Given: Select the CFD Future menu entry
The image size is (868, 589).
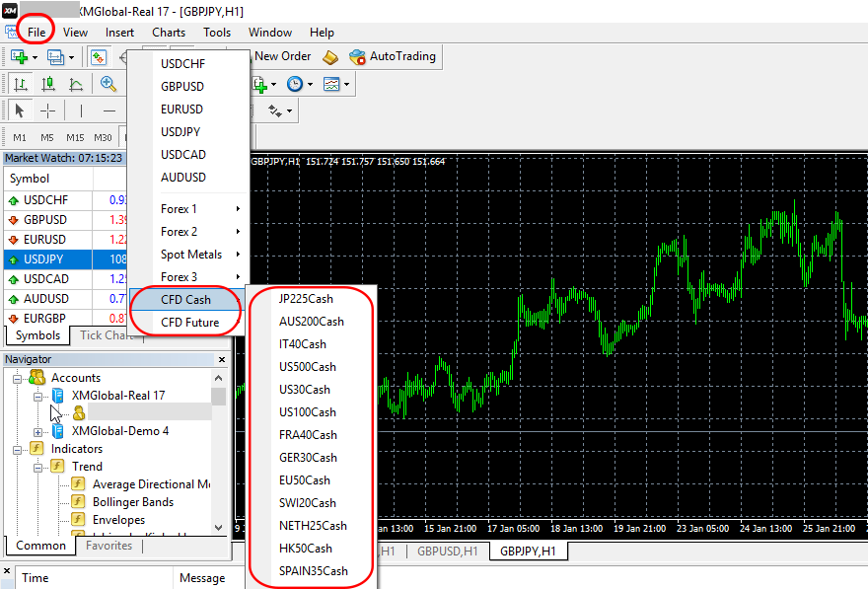Looking at the screenshot, I should coord(188,323).
